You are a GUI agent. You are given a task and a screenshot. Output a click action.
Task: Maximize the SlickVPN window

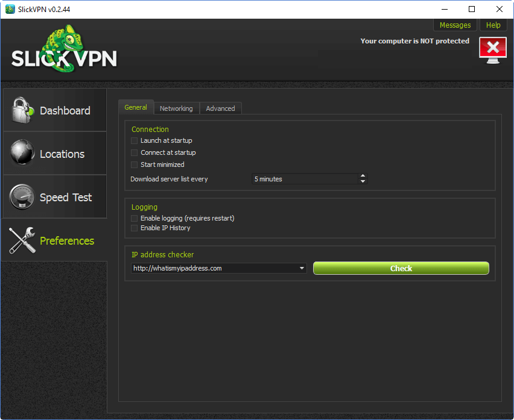click(x=471, y=9)
